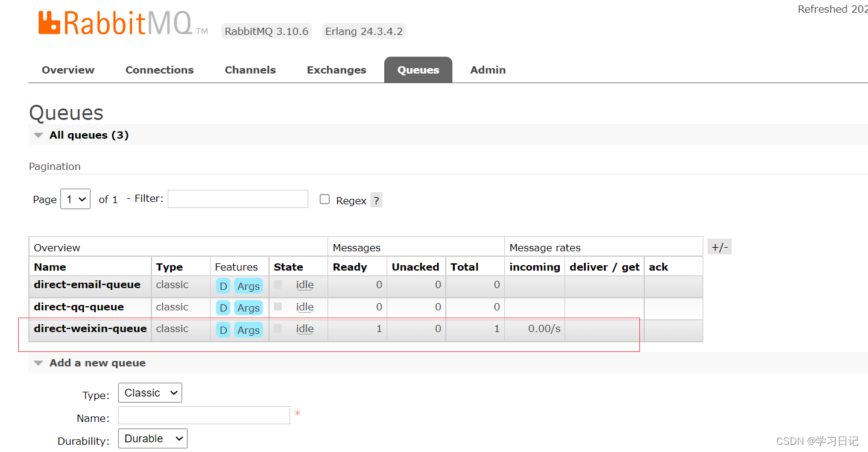The height and width of the screenshot is (452, 868).
Task: Click idle state of direct-qq-queue
Action: [x=305, y=307]
